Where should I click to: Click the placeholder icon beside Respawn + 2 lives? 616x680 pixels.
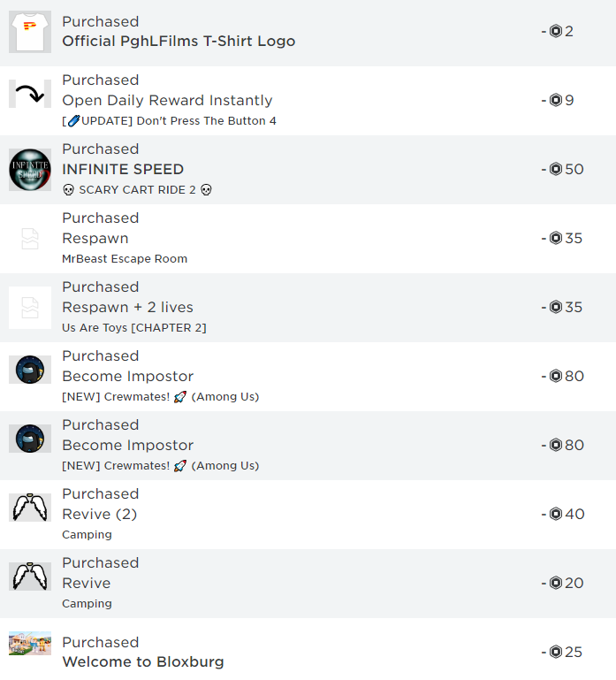pos(30,308)
